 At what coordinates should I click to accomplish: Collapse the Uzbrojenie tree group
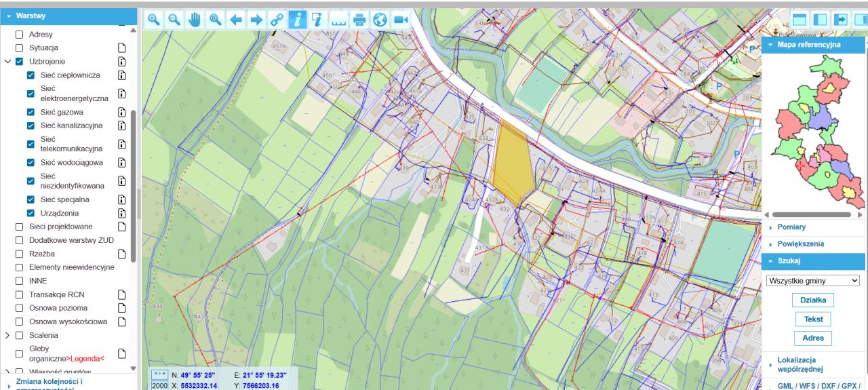7,62
